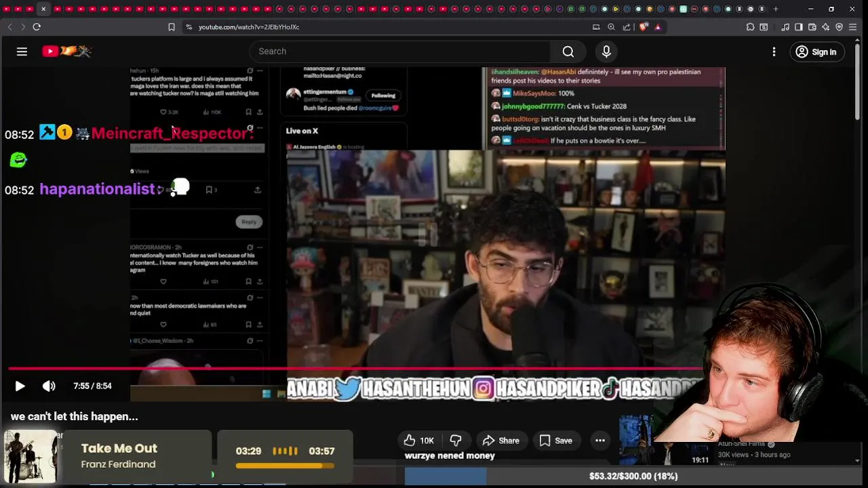Focus the YouTube Search field
868x488 pixels.
[x=400, y=52]
